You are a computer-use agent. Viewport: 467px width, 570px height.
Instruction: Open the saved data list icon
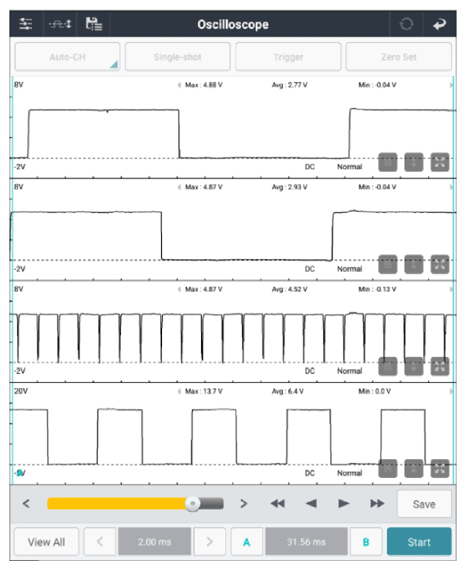pyautogui.click(x=94, y=24)
